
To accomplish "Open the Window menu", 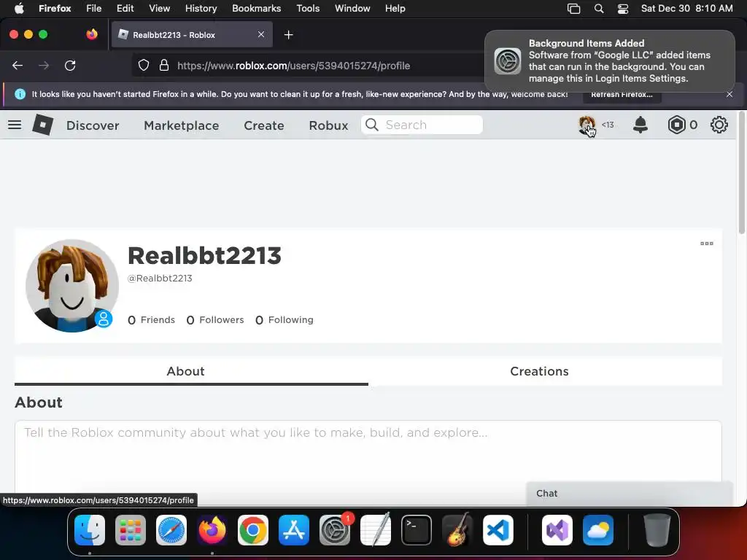I will pos(352,8).
